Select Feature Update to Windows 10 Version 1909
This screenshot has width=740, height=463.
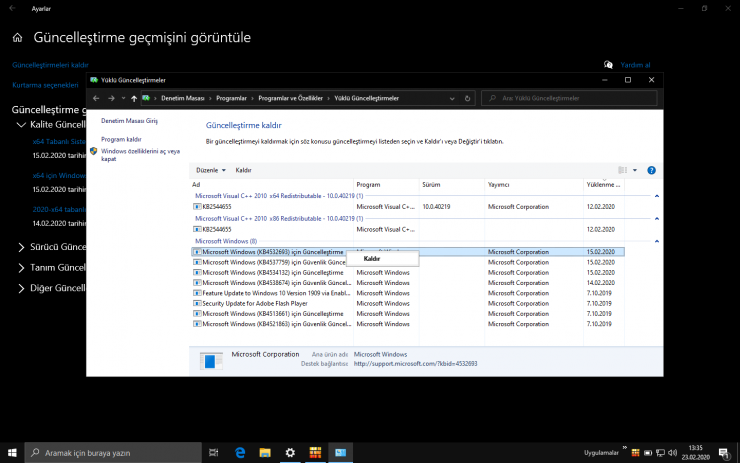pos(408,293)
